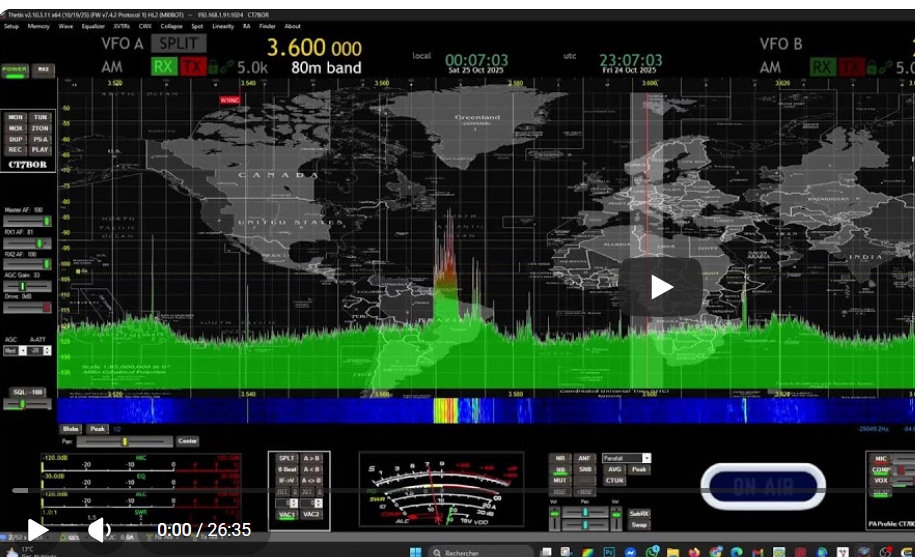Enable the NR noise reduction button

coord(560,458)
